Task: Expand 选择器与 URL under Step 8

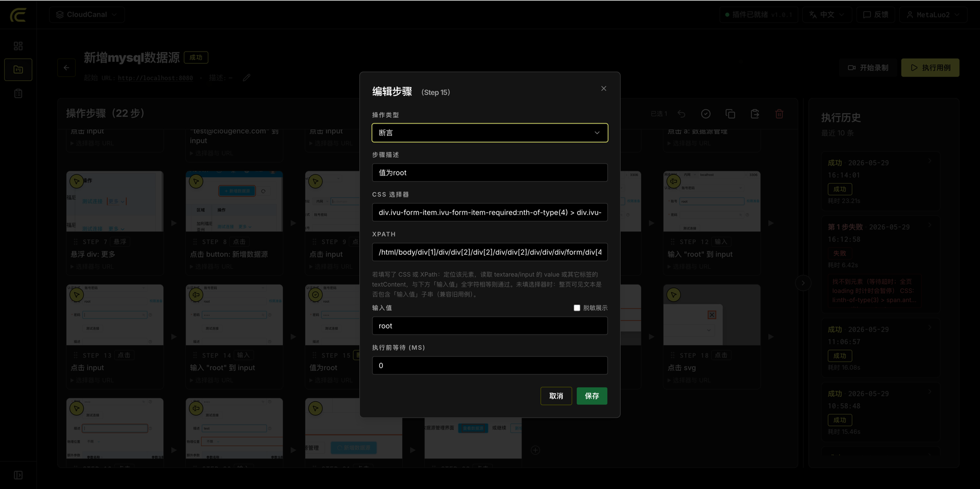Action: (211, 267)
